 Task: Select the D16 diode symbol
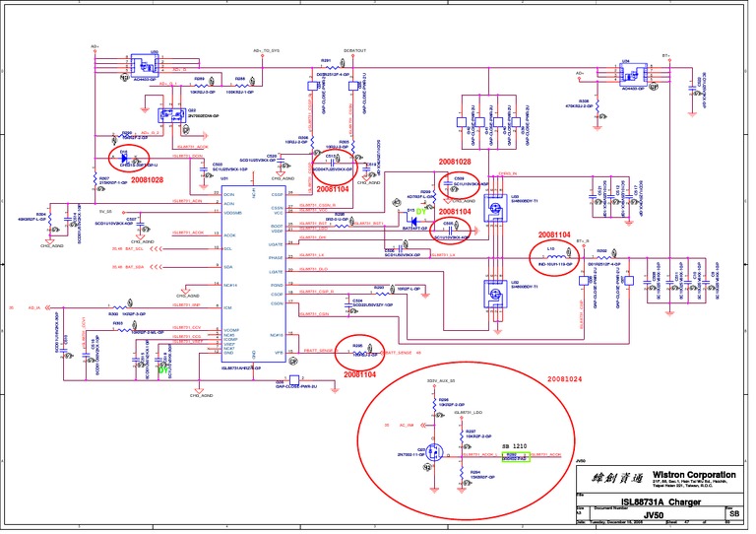(x=124, y=158)
